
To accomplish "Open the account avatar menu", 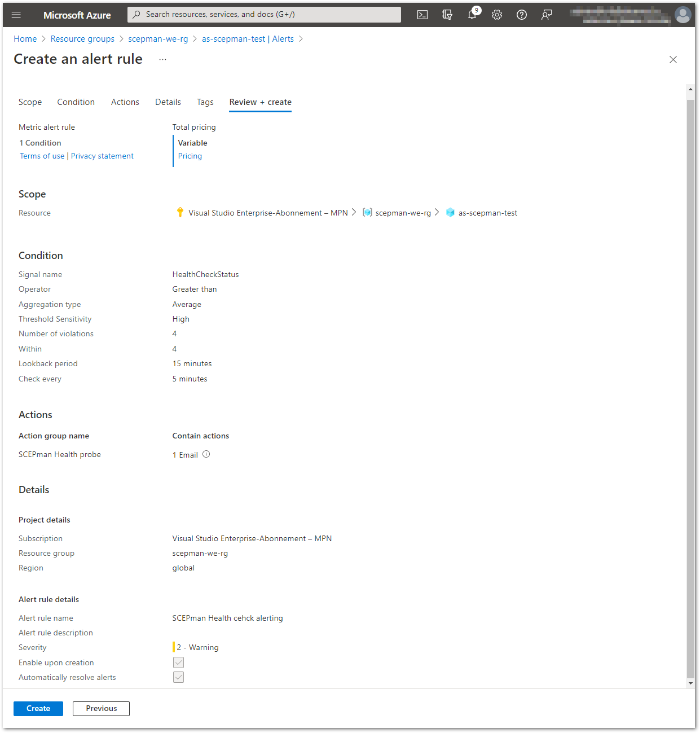I will point(683,15).
